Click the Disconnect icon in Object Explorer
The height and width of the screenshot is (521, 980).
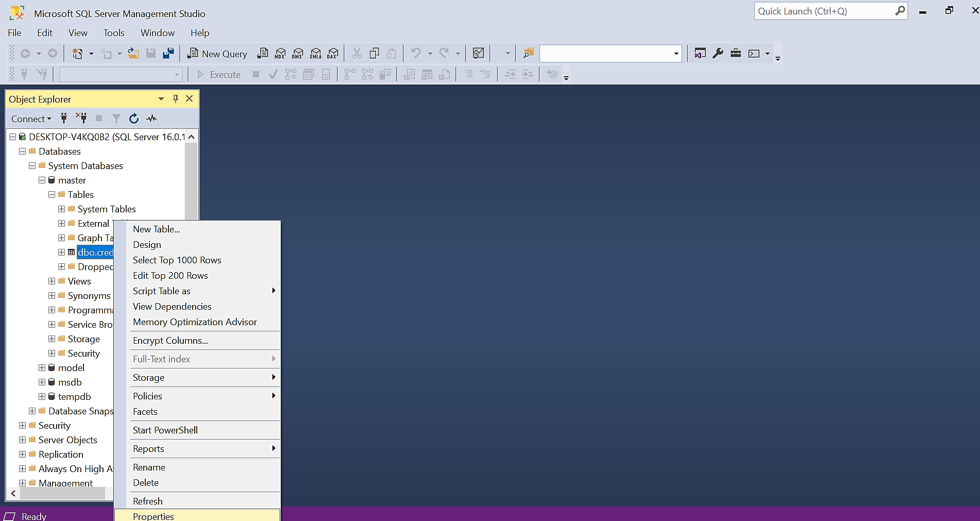click(x=81, y=119)
